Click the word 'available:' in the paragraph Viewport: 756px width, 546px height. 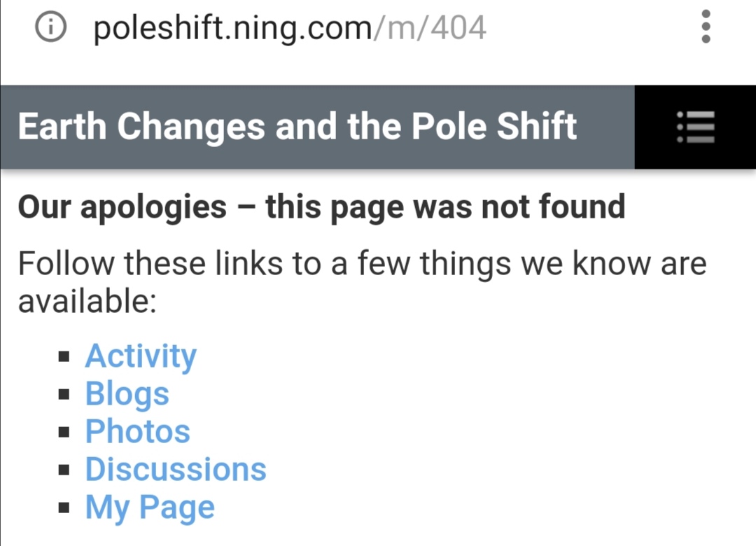[x=87, y=301]
